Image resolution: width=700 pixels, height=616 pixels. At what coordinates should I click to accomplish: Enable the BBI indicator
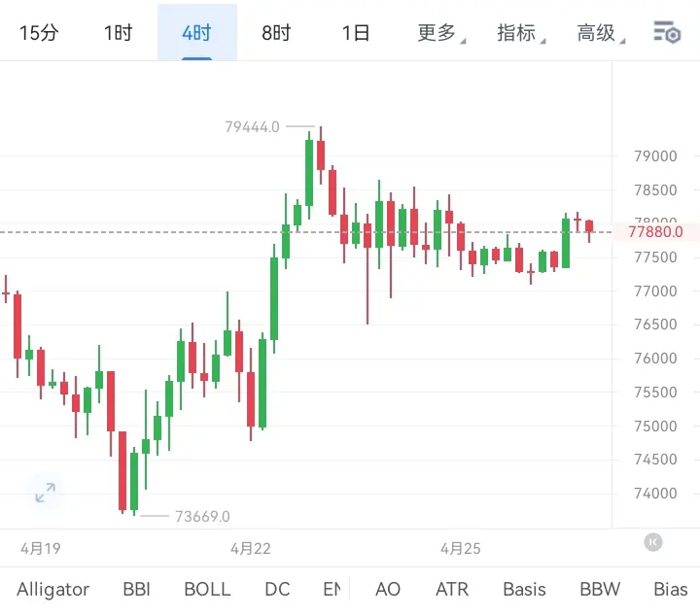[137, 589]
